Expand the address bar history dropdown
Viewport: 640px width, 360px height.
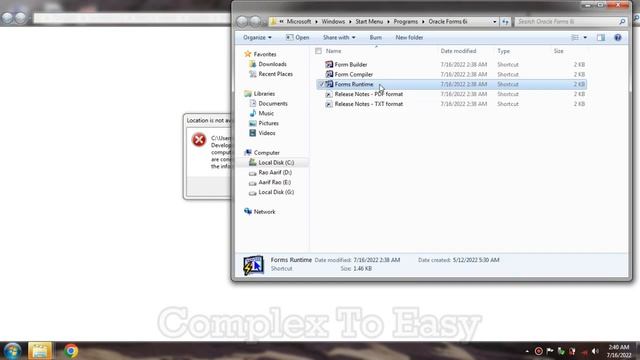494,22
